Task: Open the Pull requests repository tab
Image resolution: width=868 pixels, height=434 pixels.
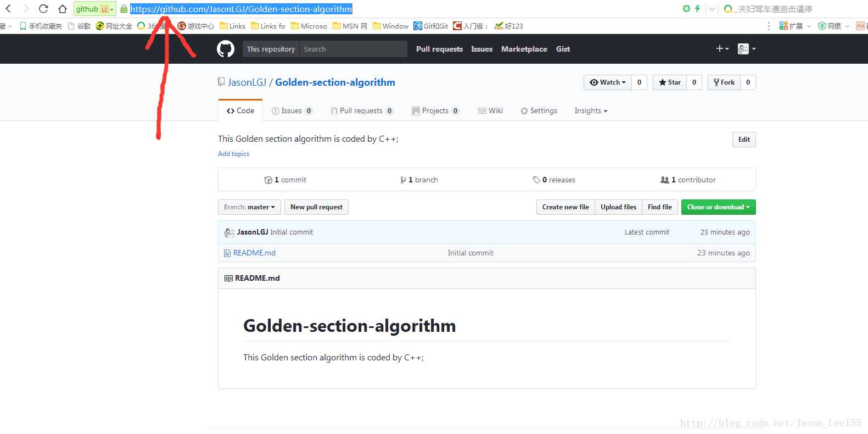Action: [362, 110]
